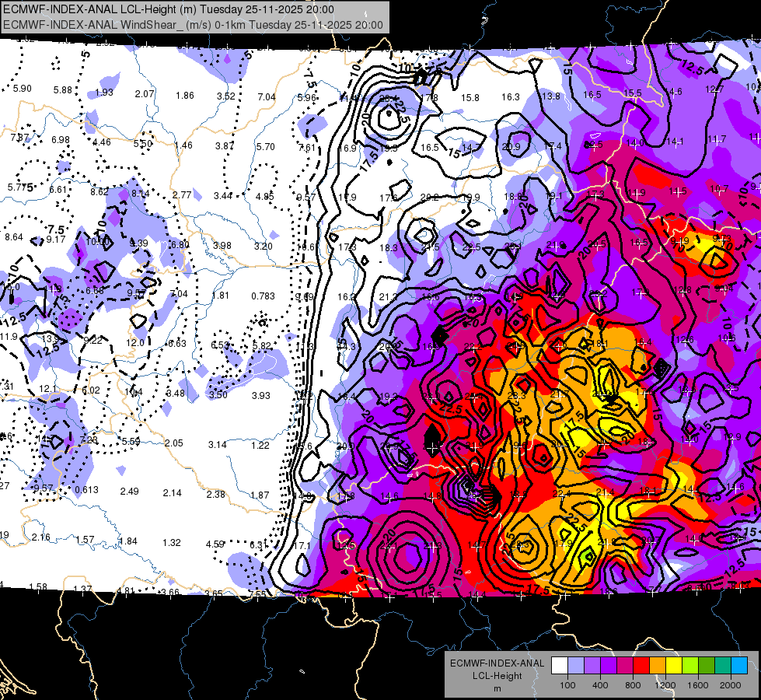Viewport: 761px width, 700px height.
Task: Click the wind shear value 2.38
Action: 216,494
